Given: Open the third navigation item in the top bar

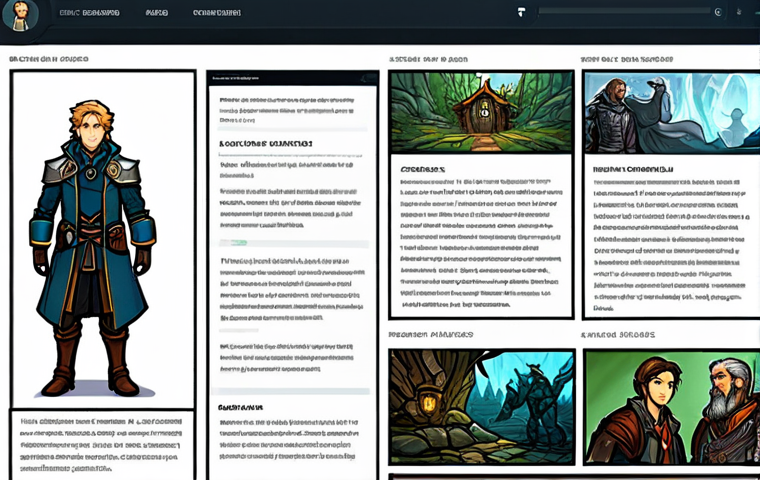Looking at the screenshot, I should 216,14.
